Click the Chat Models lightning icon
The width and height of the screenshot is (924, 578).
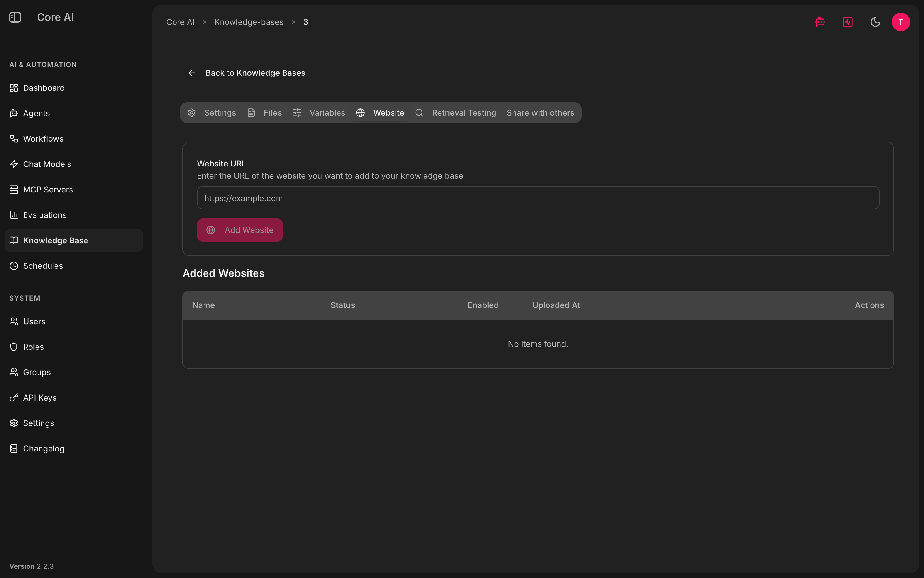(x=14, y=164)
